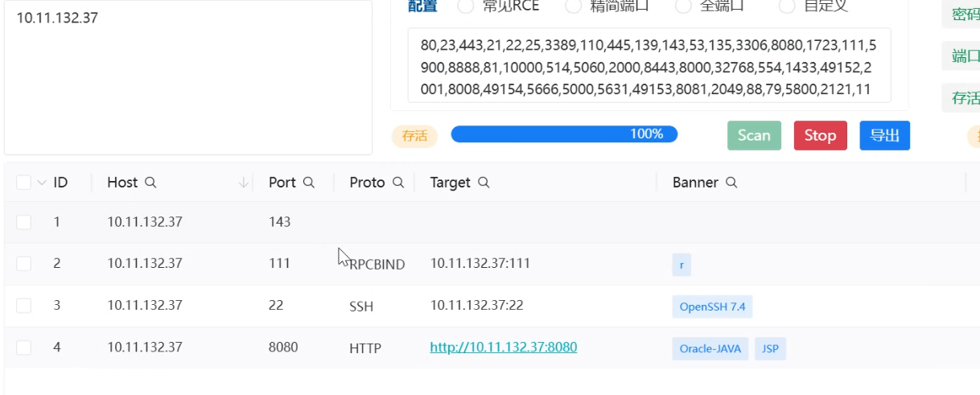Expand the selection dropdown chevron beside ID

pyautogui.click(x=42, y=183)
